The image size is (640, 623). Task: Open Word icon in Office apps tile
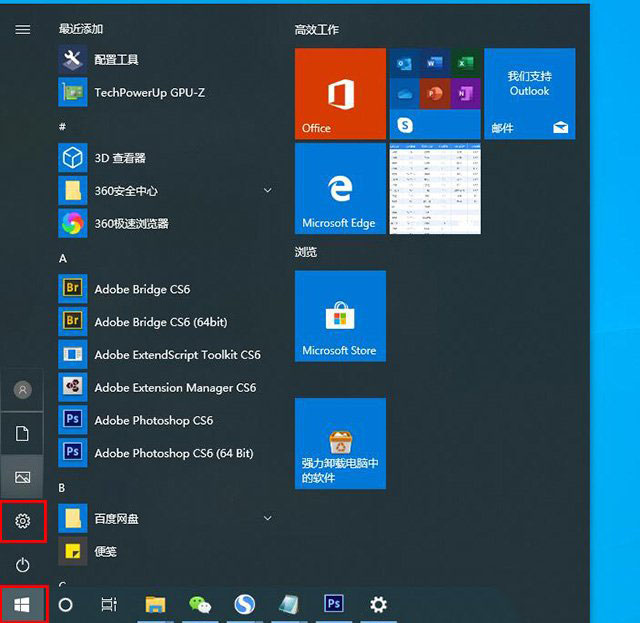click(435, 63)
